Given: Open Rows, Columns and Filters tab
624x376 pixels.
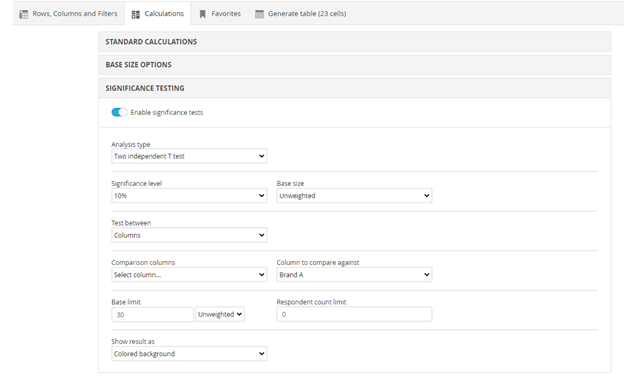Looking at the screenshot, I should pyautogui.click(x=69, y=14).
